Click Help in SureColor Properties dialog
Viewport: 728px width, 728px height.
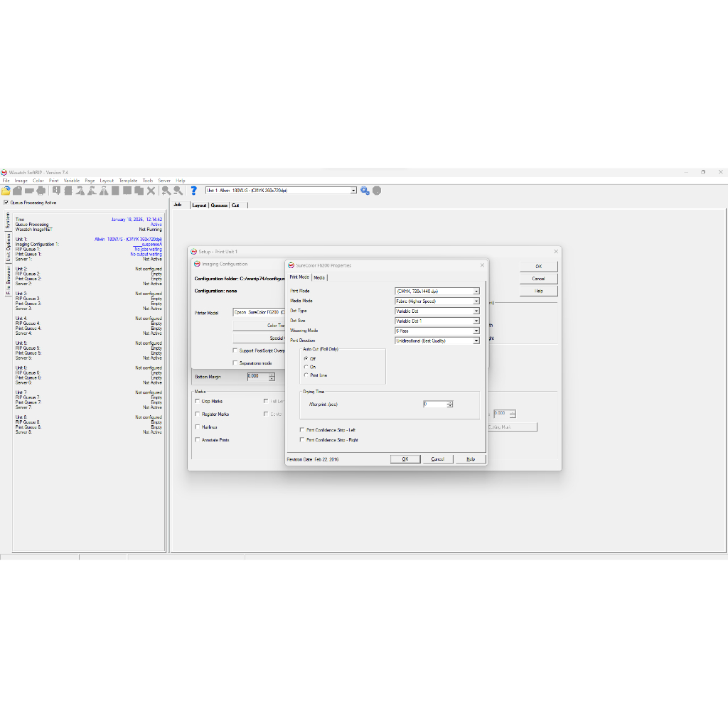point(471,459)
